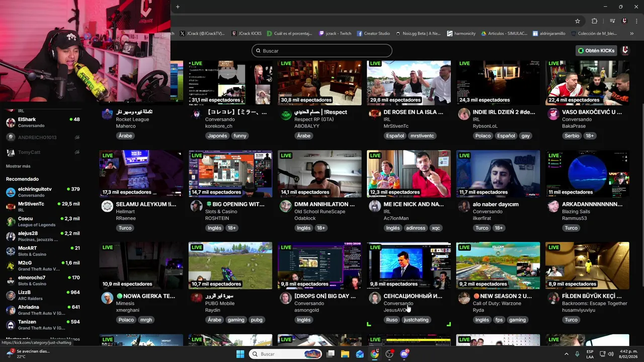Expand followed channels with Mostrar más
This screenshot has width=644, height=362.
point(18,166)
